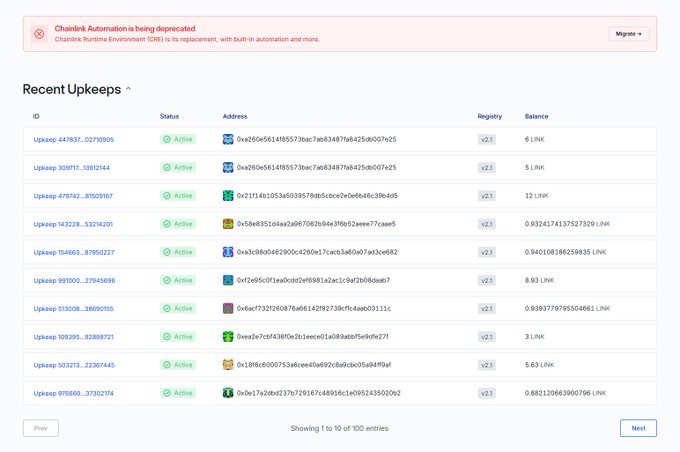Click the identicon in the 5 LINK balance row
This screenshot has height=452, width=680.
(228, 167)
